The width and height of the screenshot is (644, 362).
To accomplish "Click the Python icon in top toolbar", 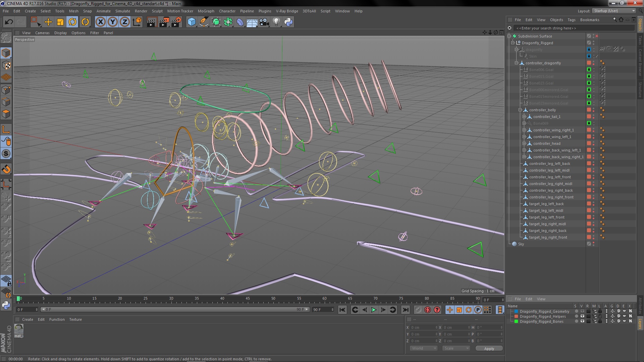I will pyautogui.click(x=288, y=22).
